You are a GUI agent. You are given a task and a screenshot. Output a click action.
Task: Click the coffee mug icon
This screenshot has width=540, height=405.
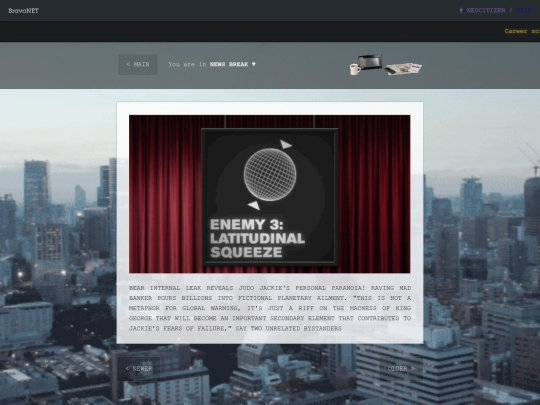[x=355, y=69]
